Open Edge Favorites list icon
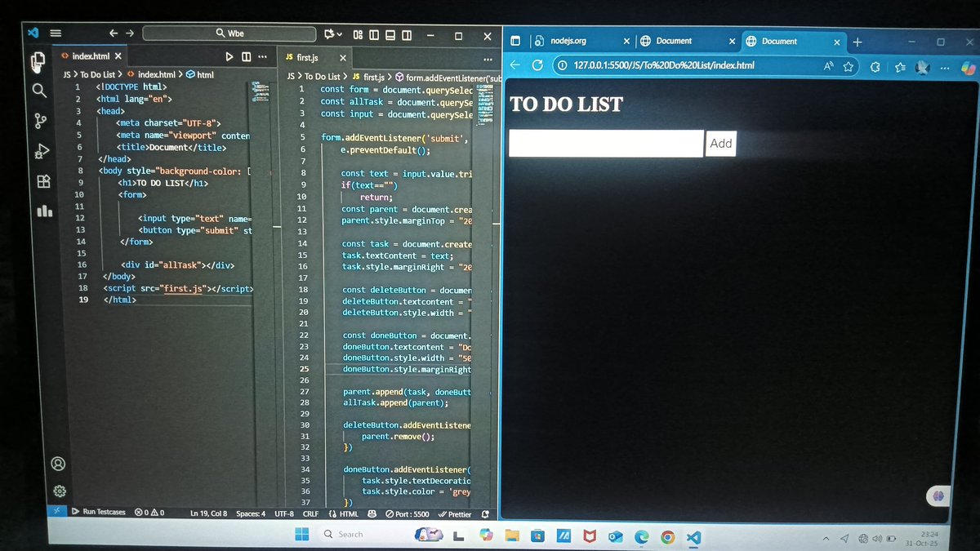 click(900, 67)
